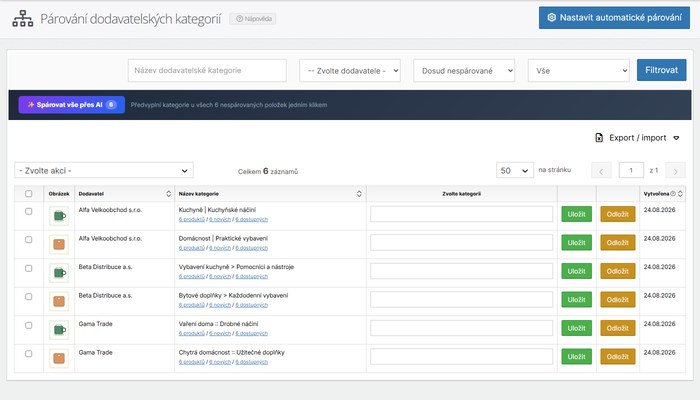Click green mug image in Vaření doma row

click(59, 330)
